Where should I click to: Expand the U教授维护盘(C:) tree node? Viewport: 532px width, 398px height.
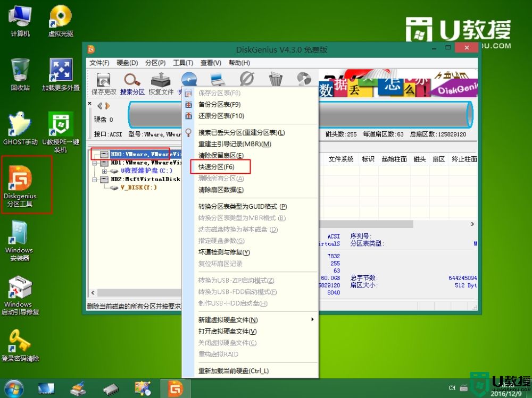104,171
